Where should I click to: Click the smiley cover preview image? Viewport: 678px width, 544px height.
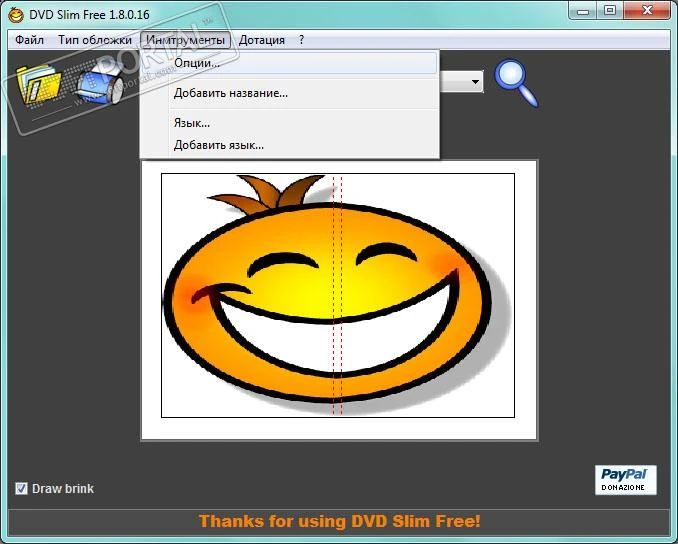[250, 300]
